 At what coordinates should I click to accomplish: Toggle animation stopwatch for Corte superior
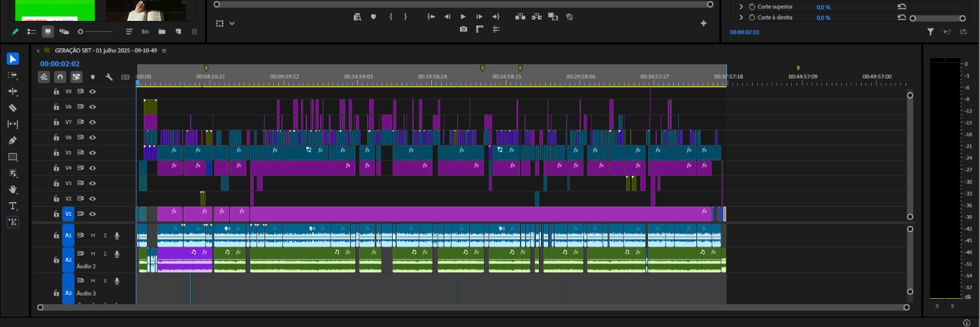[x=751, y=7]
